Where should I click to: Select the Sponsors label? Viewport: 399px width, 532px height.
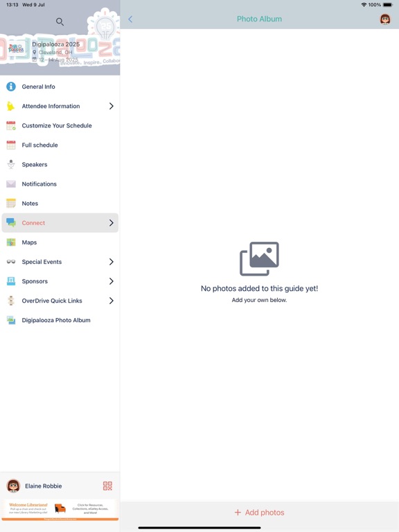(x=35, y=281)
